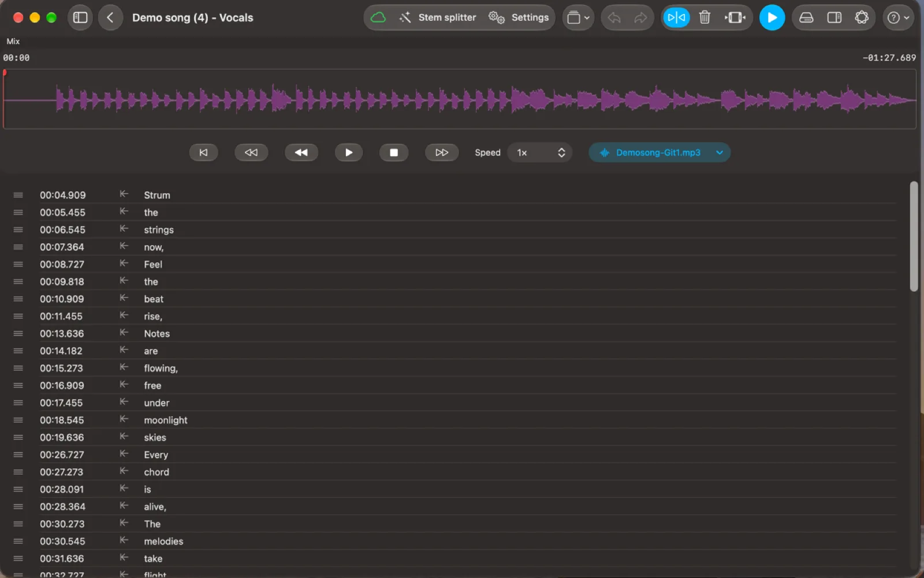Image resolution: width=924 pixels, height=578 pixels.
Task: Click the outlined rewind button
Action: [x=251, y=153]
